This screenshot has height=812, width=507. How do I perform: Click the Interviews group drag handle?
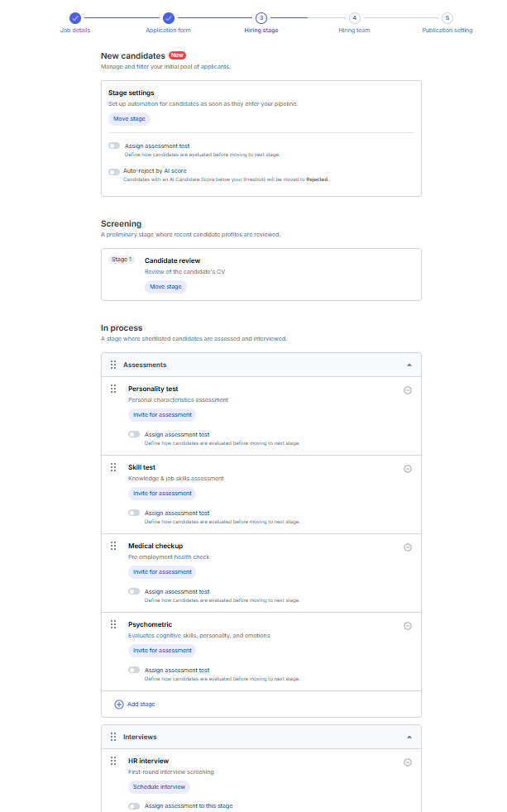tap(113, 737)
